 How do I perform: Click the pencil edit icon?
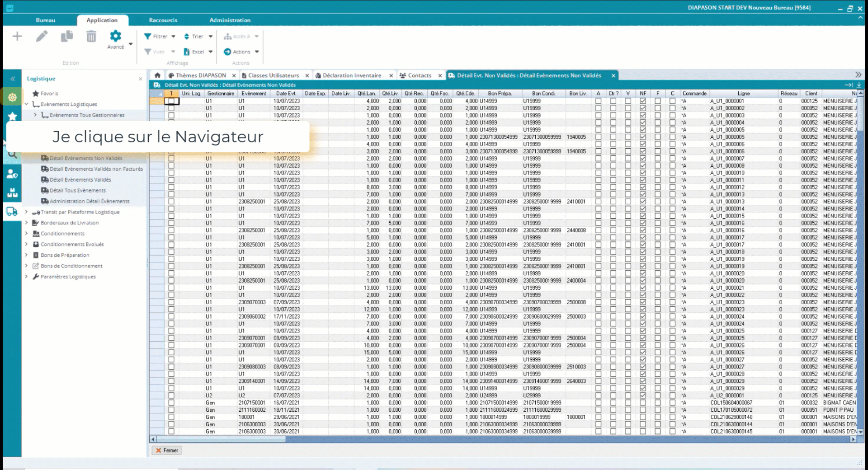42,37
